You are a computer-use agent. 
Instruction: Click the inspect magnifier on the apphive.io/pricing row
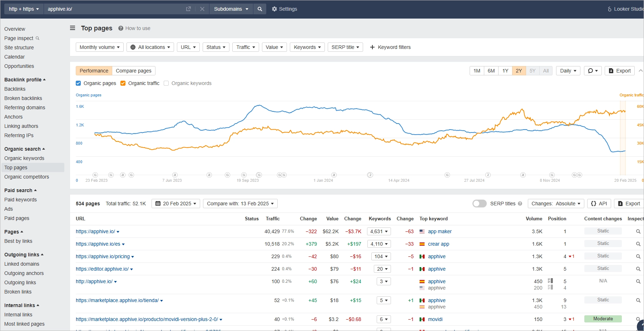[639, 256]
